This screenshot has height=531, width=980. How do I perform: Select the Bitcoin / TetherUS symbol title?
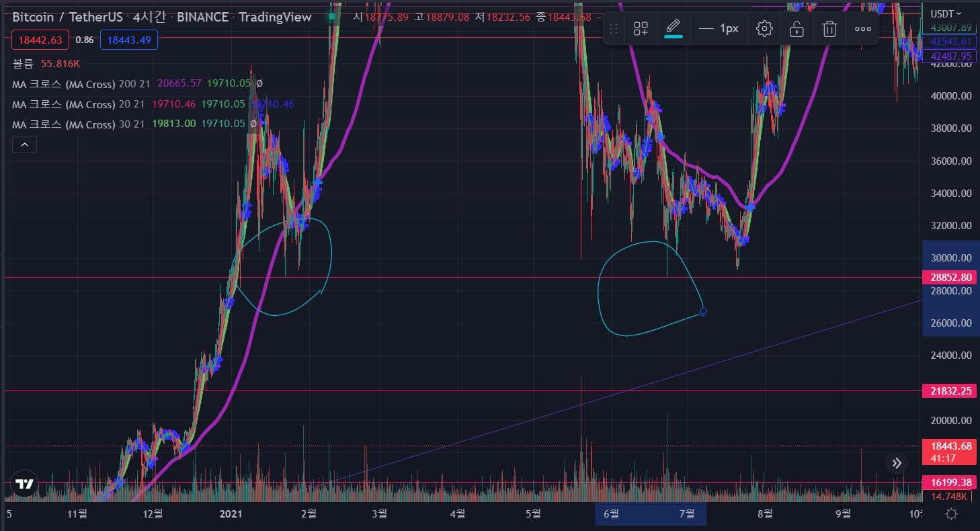[67, 17]
